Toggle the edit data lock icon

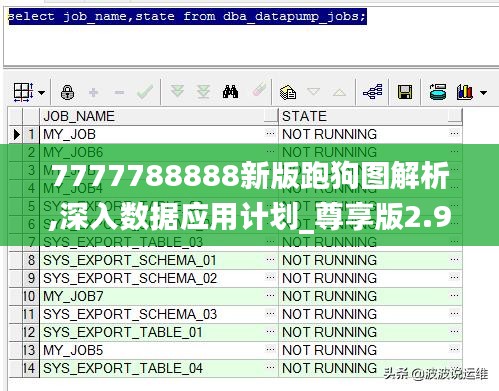(x=68, y=92)
